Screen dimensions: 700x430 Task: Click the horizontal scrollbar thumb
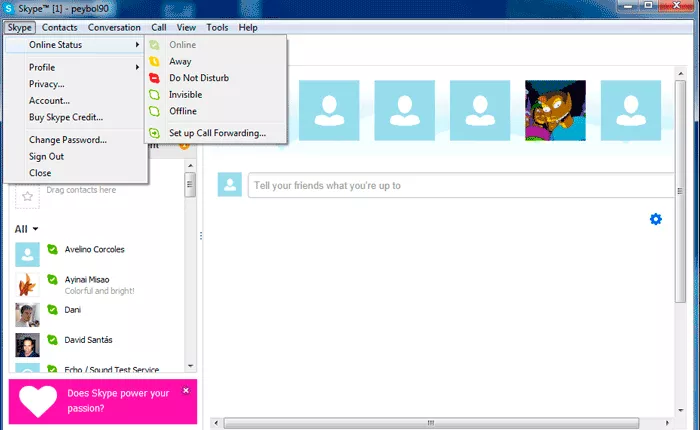coord(431,422)
